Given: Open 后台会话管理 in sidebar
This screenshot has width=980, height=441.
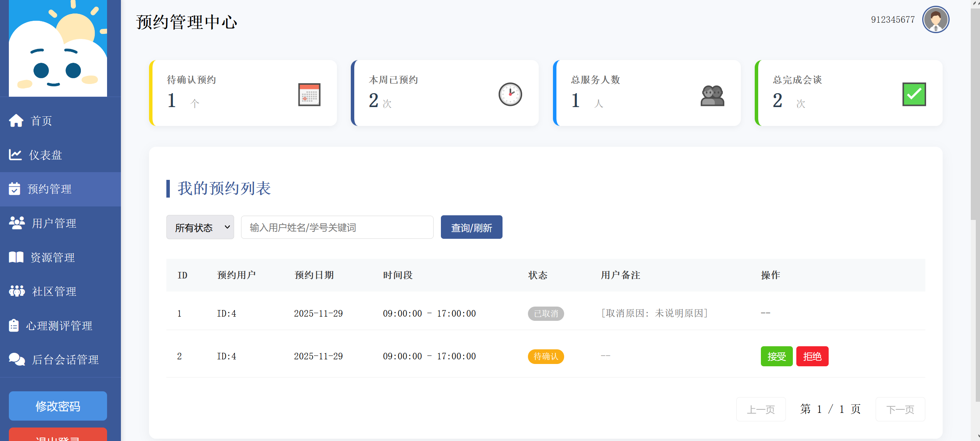Looking at the screenshot, I should tap(60, 359).
